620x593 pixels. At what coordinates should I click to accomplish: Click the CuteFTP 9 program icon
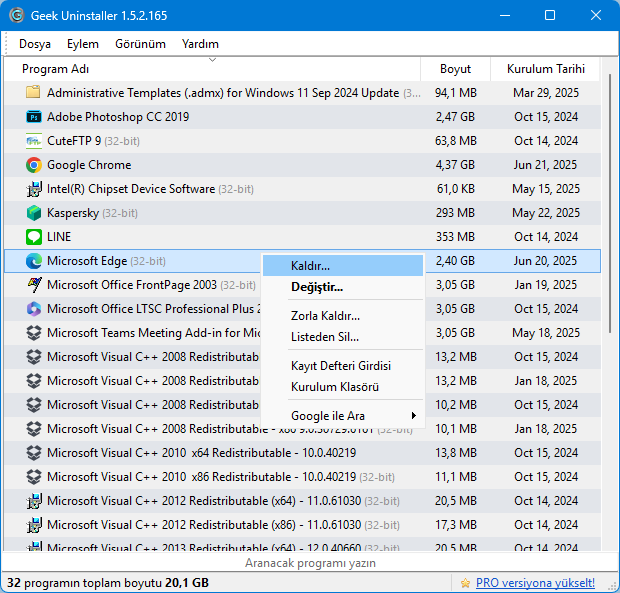pos(34,141)
